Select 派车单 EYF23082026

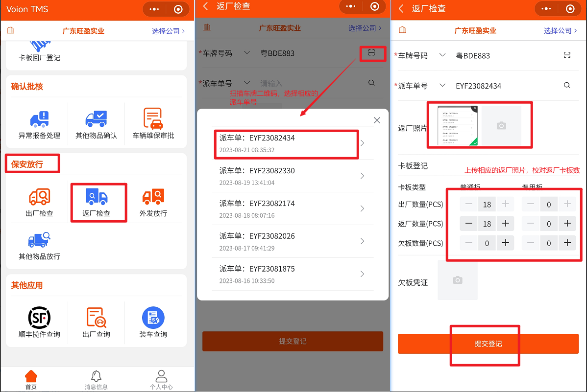click(293, 241)
